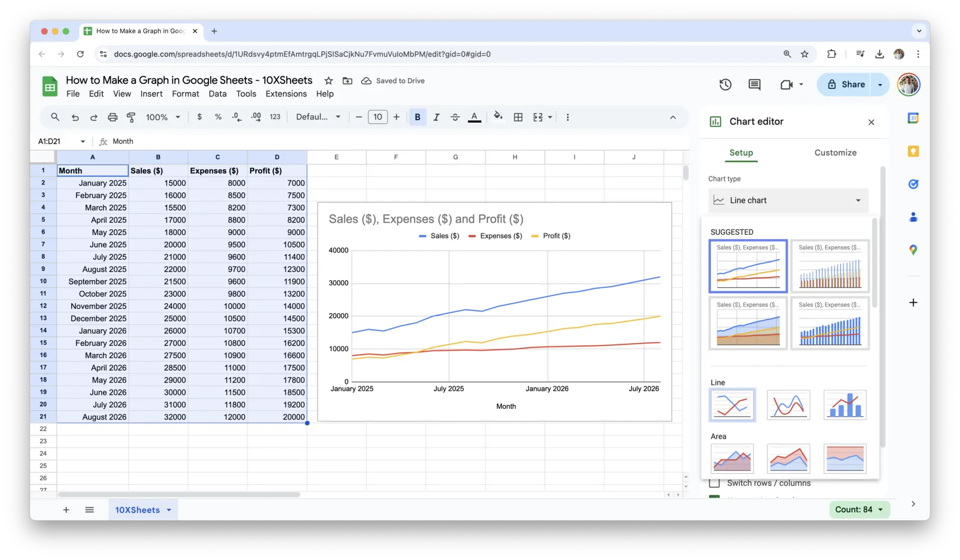The width and height of the screenshot is (960, 560).
Task: Open the zoom 100% dropdown
Action: tap(162, 117)
